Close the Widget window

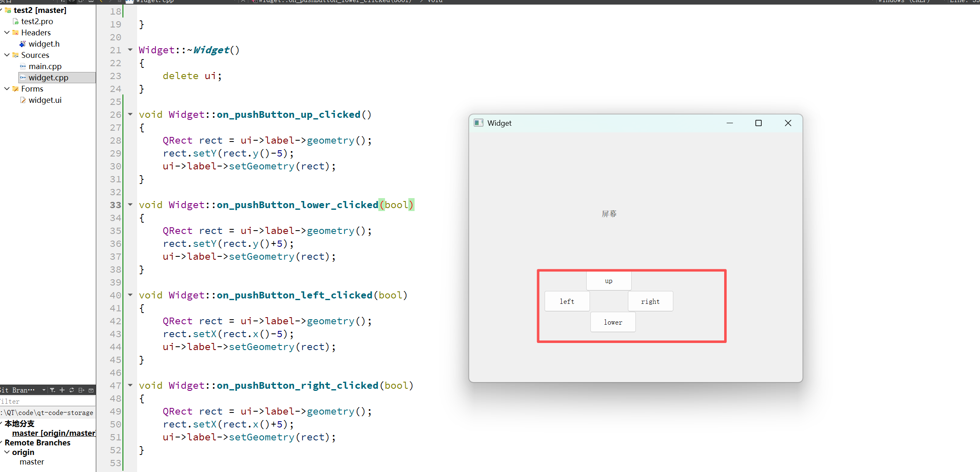[x=788, y=123]
